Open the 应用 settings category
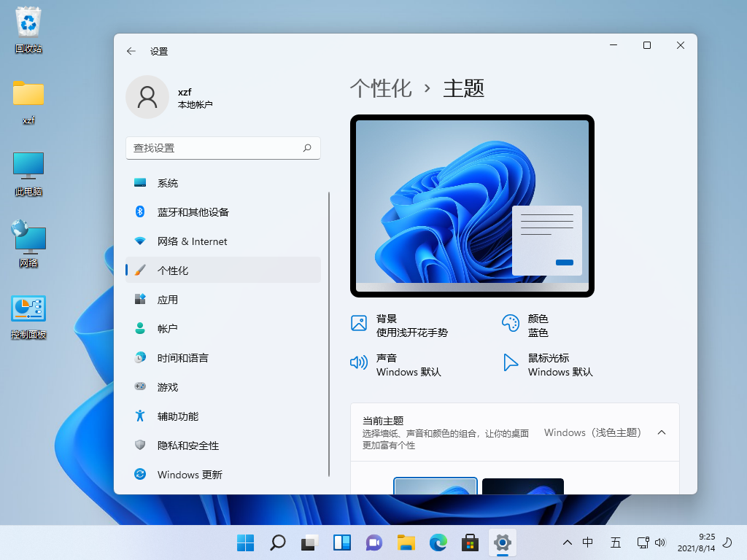 pos(223,300)
